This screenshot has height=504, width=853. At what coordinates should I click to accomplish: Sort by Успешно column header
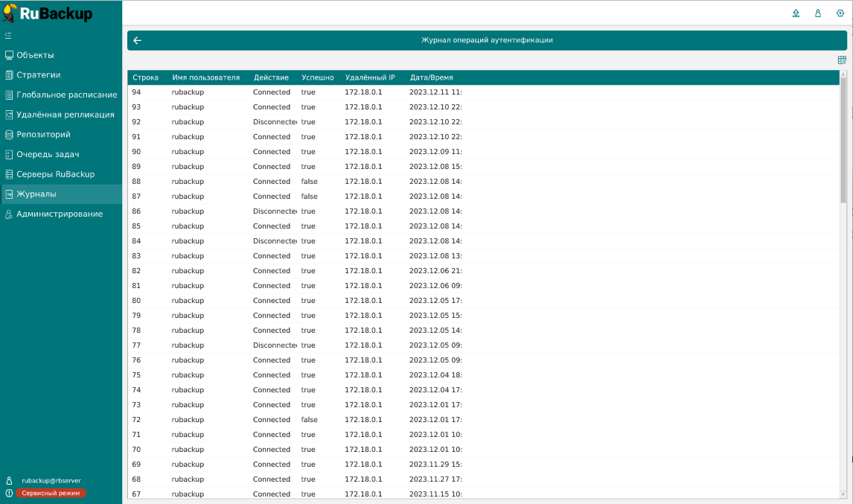317,77
